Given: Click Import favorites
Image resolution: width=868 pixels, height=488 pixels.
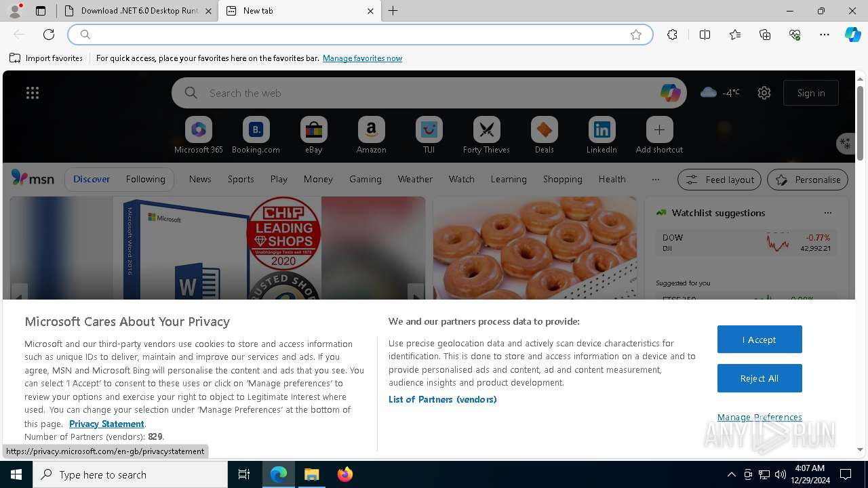Looking at the screenshot, I should 46,58.
